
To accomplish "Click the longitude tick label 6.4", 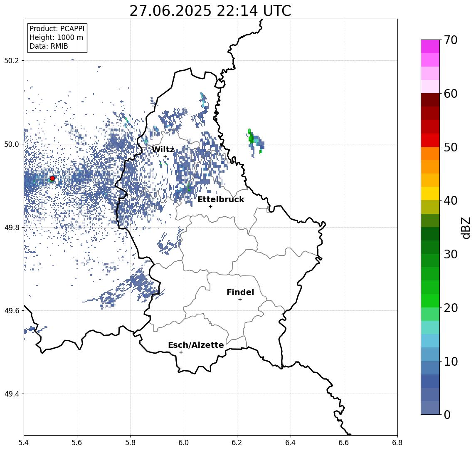I will point(291,443).
